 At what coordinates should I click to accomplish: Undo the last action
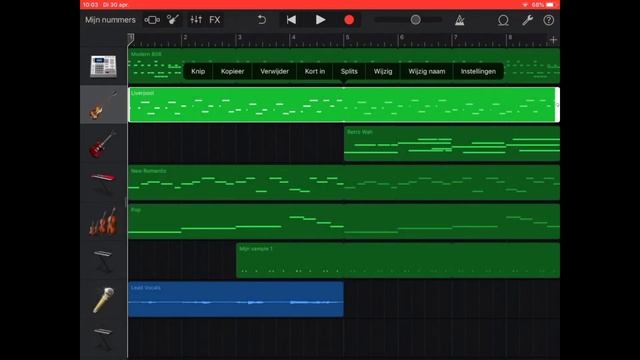pos(262,20)
